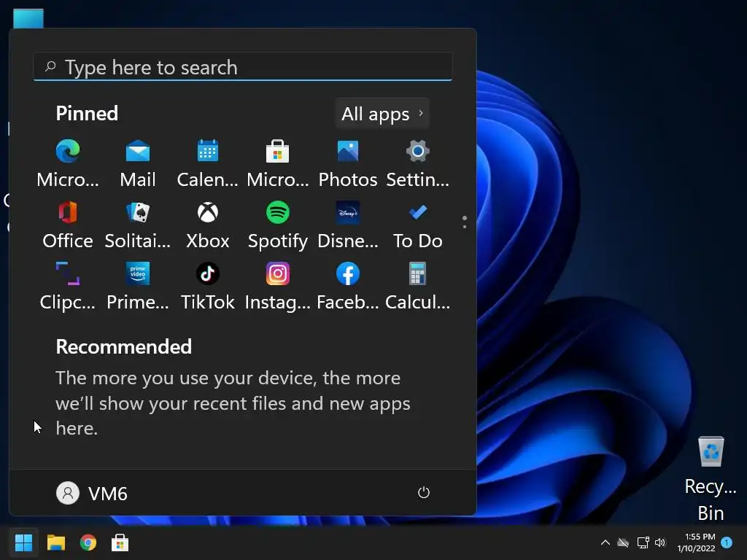Screen dimensions: 747x560
Task: Open the Calendar app
Action: [208, 163]
